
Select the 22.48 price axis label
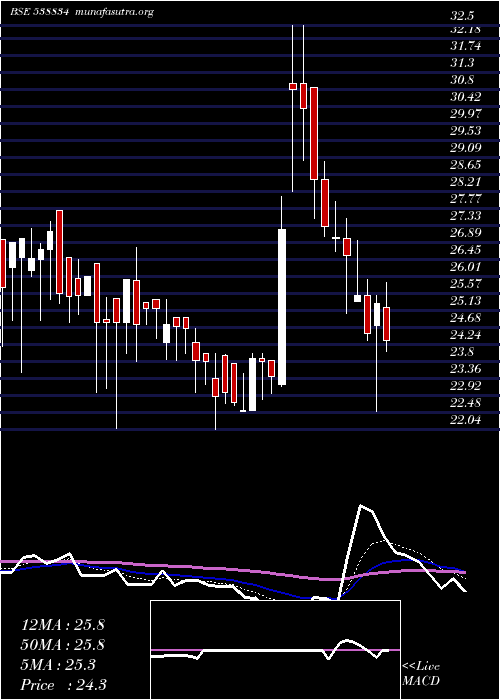click(465, 403)
